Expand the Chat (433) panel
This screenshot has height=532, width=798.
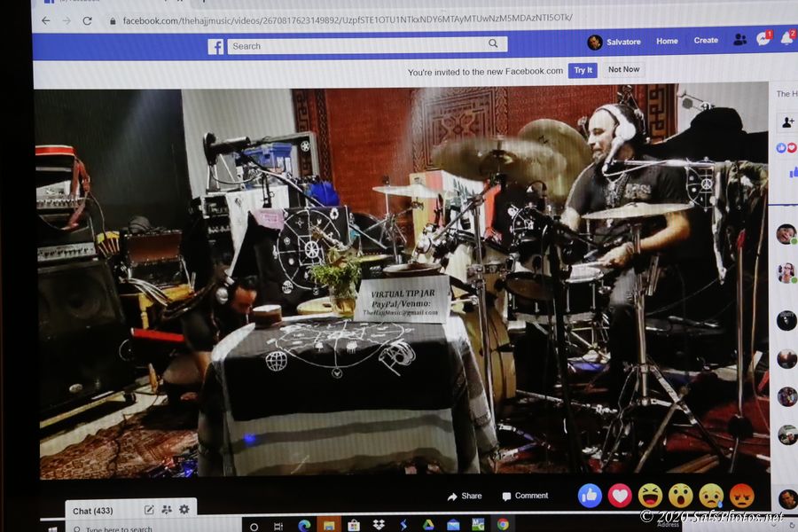coord(93,511)
